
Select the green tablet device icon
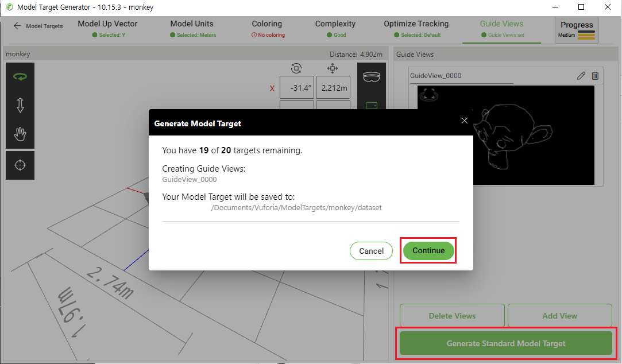click(x=372, y=106)
